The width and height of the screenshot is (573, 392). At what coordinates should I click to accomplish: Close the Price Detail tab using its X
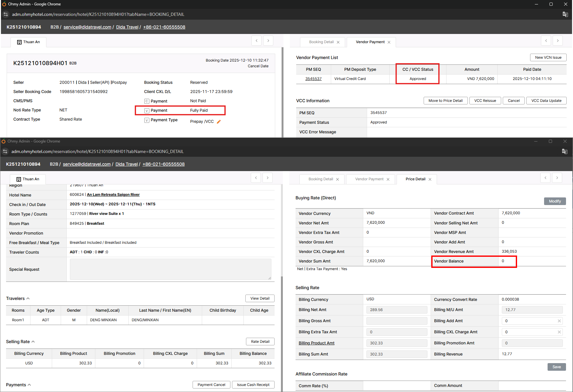(x=430, y=179)
